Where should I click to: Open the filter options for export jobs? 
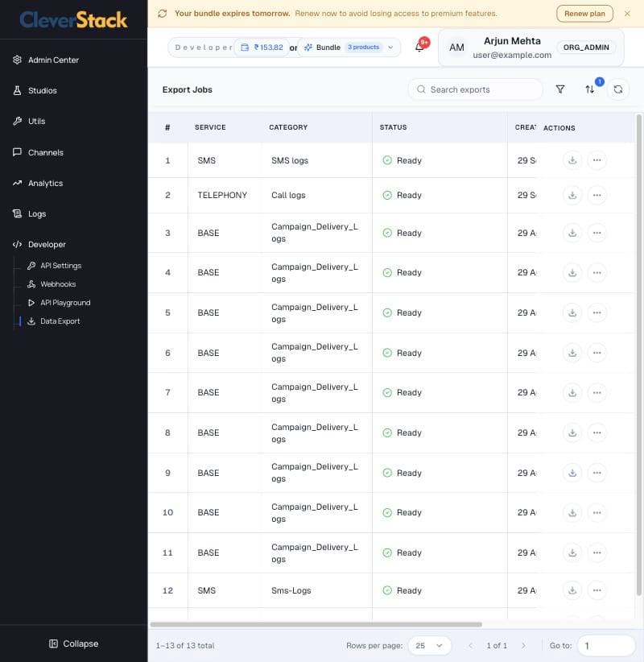[x=560, y=89]
